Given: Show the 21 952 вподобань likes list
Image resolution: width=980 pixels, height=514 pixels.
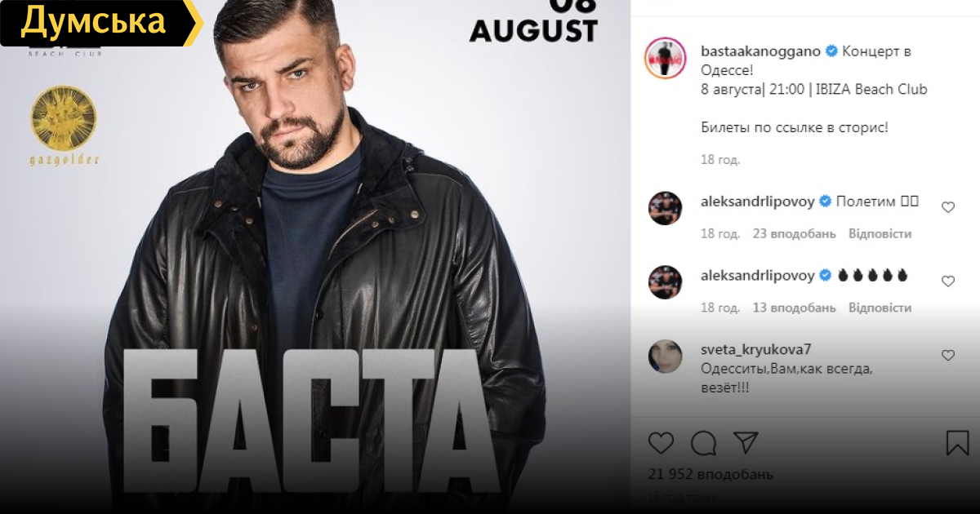Looking at the screenshot, I should [710, 474].
